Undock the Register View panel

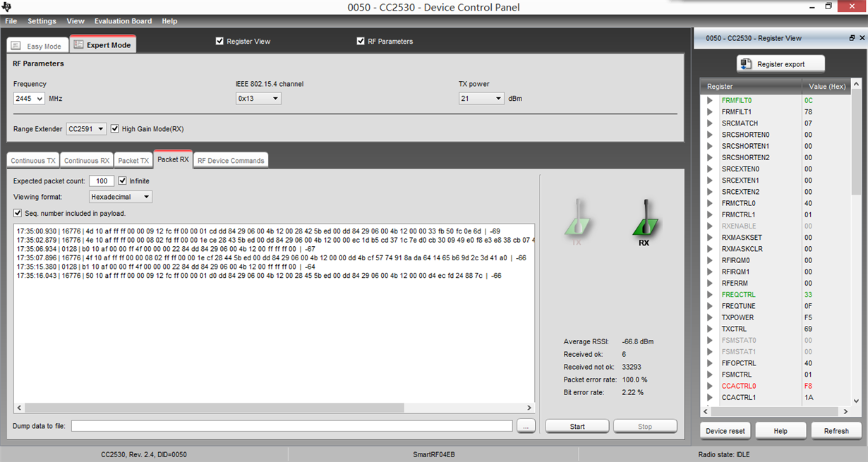pyautogui.click(x=852, y=38)
